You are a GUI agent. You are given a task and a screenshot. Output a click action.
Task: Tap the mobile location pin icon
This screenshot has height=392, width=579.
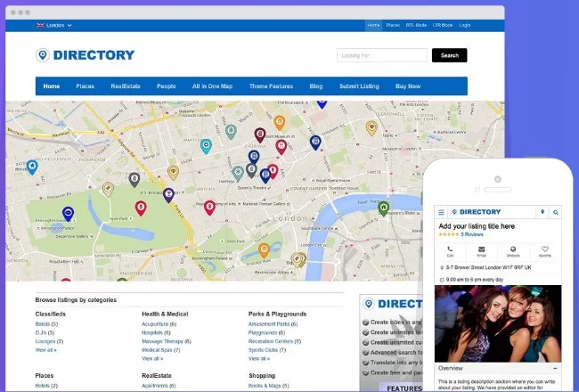[542, 212]
